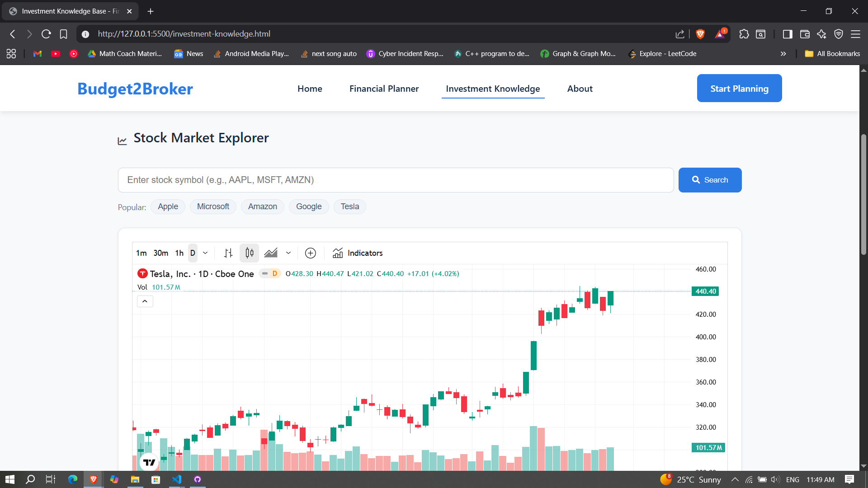Image resolution: width=868 pixels, height=488 pixels.
Task: Click the Start Planning button
Action: pos(739,89)
